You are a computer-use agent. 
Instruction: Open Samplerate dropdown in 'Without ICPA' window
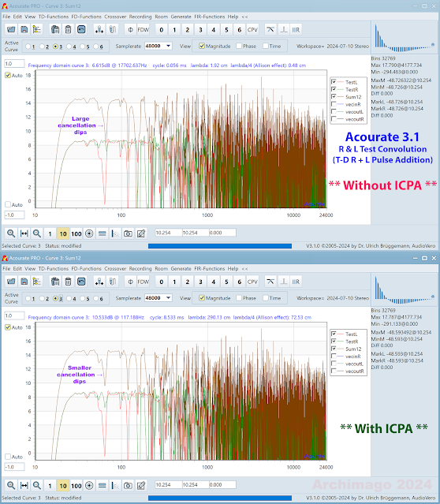click(168, 46)
